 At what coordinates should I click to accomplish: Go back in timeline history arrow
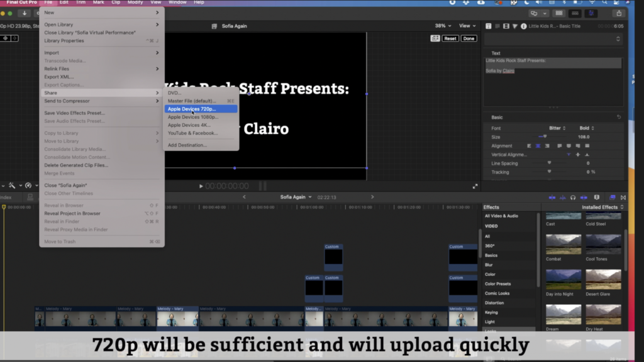244,197
